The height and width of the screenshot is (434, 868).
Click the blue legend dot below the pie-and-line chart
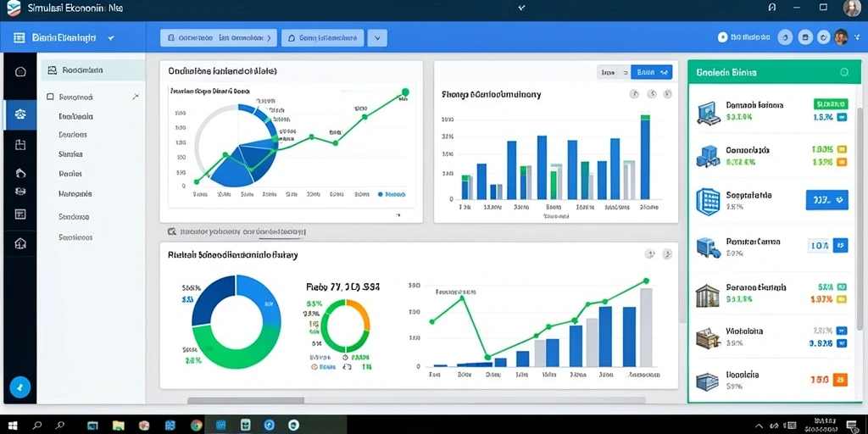tap(381, 194)
